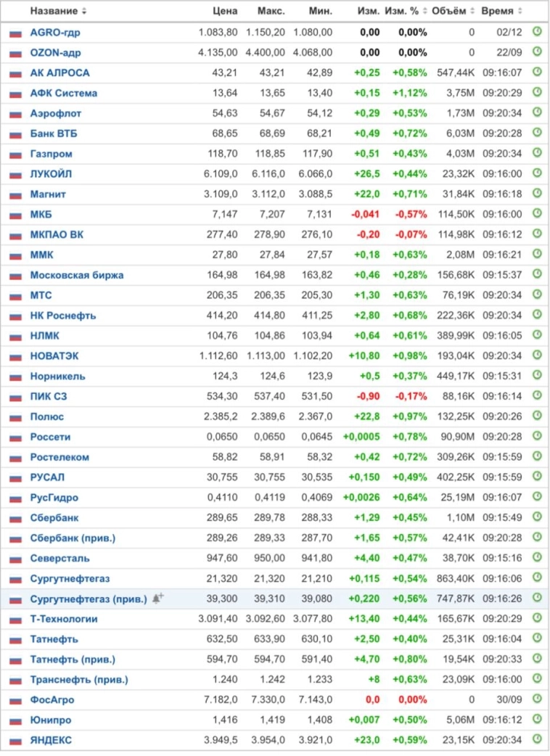
Task: Click the clock icon in the МТС row
Action: (x=537, y=295)
